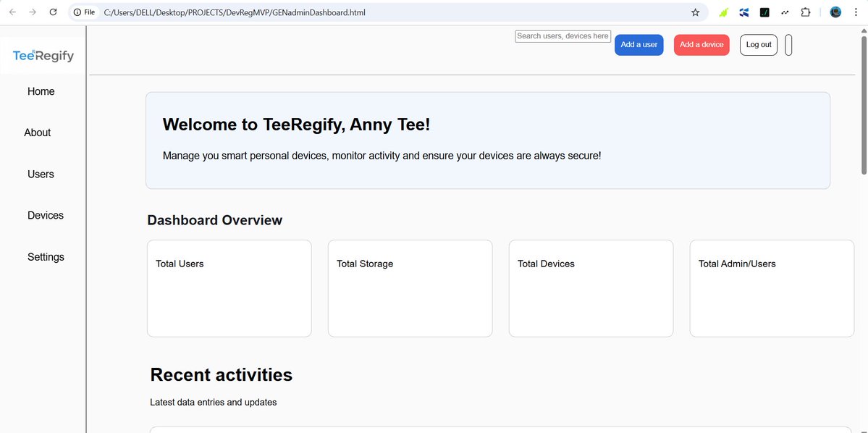Image resolution: width=868 pixels, height=433 pixels.
Task: Go back using the browser back arrow
Action: (12, 12)
